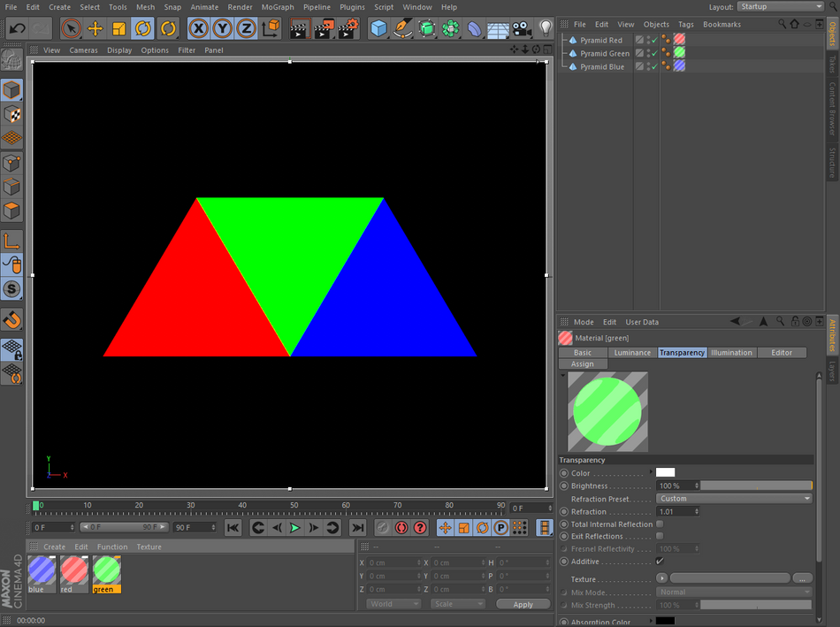Toggle the Additive checkbox

pyautogui.click(x=660, y=561)
